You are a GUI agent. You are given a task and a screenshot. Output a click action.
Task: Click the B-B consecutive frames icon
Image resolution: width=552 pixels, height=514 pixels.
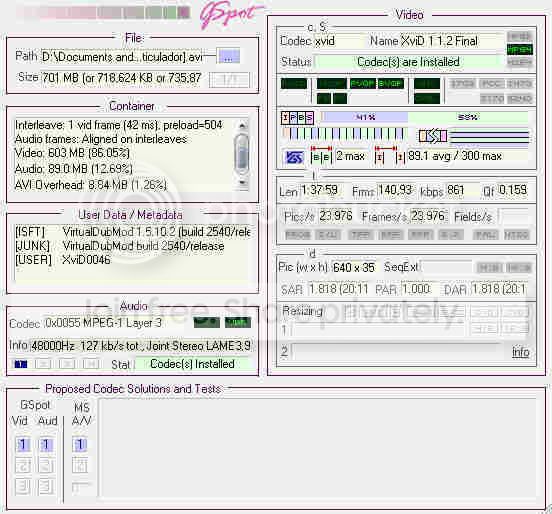321,155
